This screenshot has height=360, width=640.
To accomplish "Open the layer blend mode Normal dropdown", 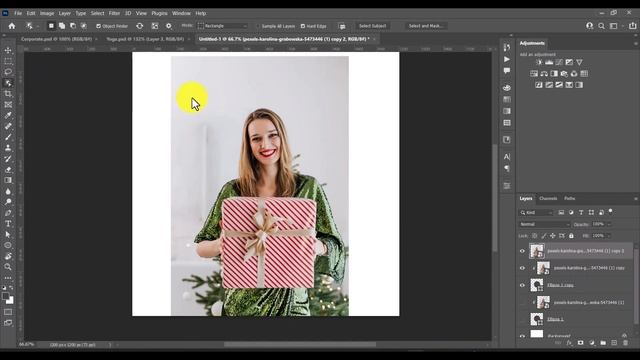I will [544, 224].
